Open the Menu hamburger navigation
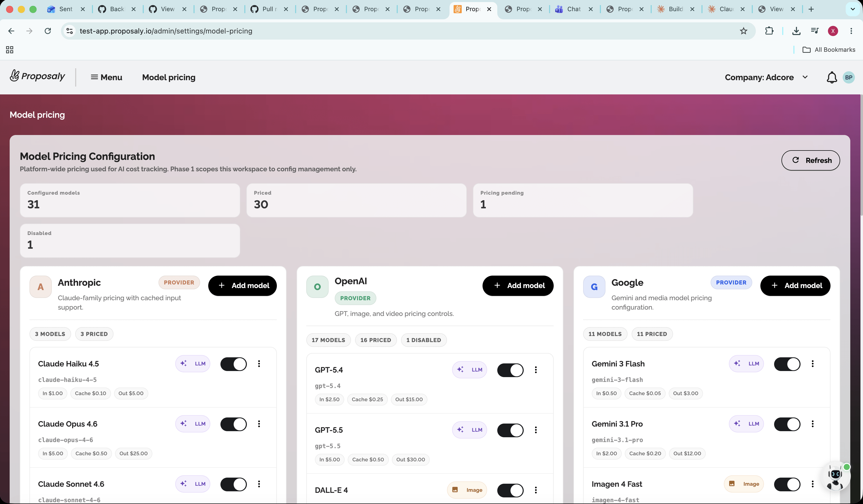863x504 pixels. 106,77
